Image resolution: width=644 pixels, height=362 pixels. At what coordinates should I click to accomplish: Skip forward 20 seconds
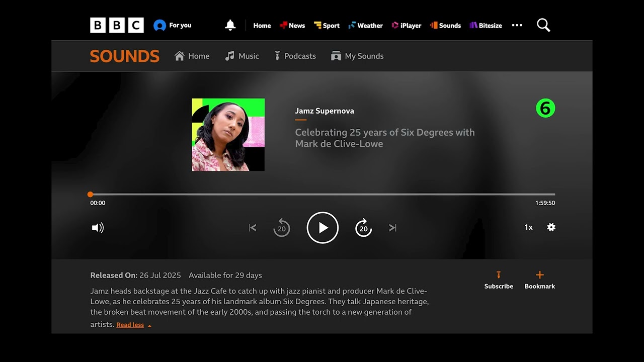363,228
